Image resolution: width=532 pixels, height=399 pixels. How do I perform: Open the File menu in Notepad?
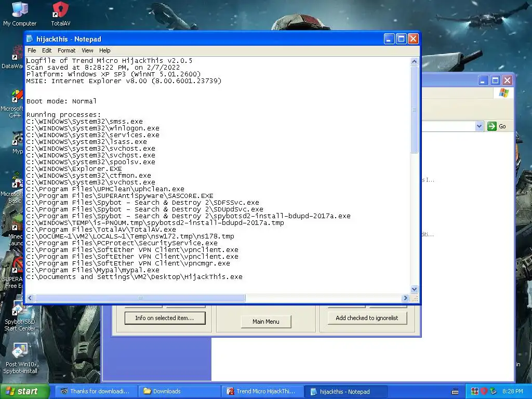click(x=32, y=50)
